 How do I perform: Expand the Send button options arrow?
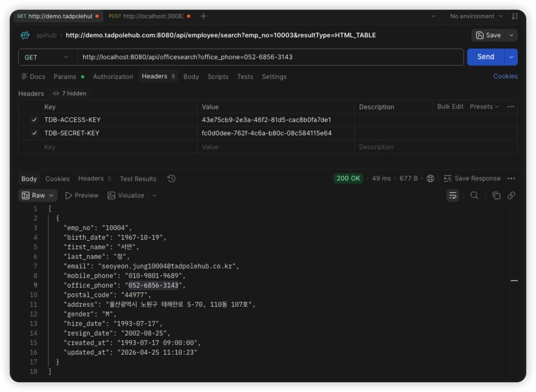(x=511, y=57)
